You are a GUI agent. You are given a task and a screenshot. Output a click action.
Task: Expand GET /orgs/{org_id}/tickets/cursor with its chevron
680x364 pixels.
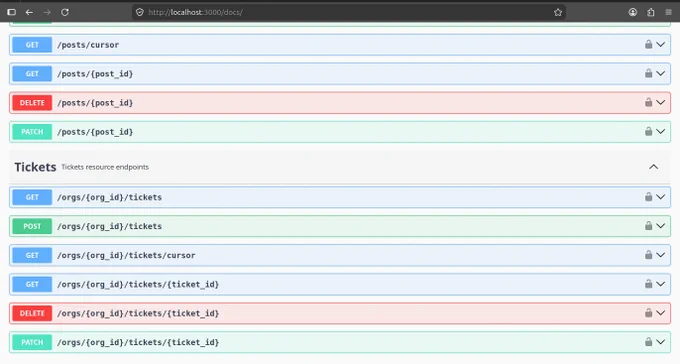pos(660,255)
